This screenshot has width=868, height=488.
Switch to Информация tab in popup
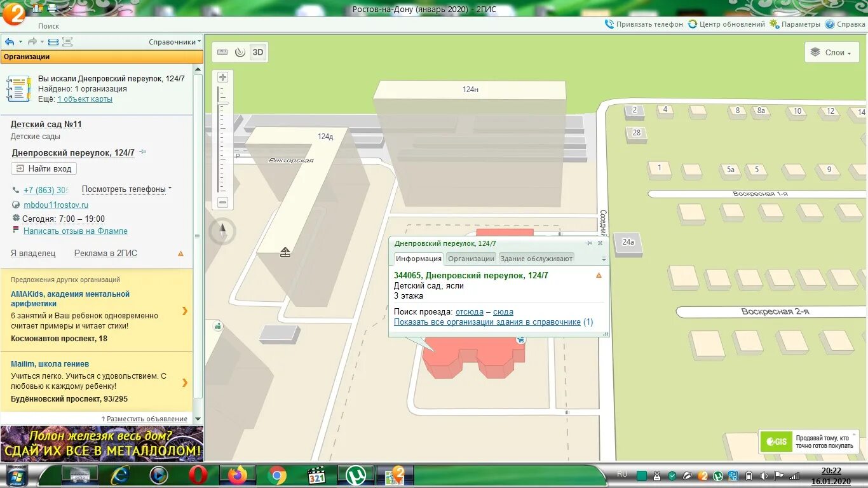point(418,259)
